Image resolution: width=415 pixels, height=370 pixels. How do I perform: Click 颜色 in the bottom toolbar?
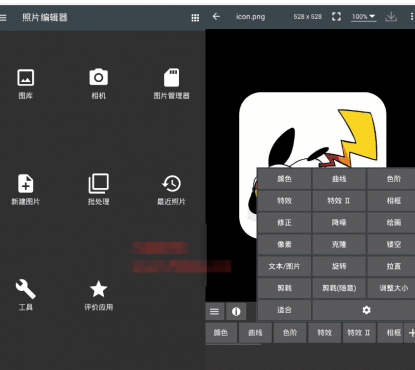[221, 332]
